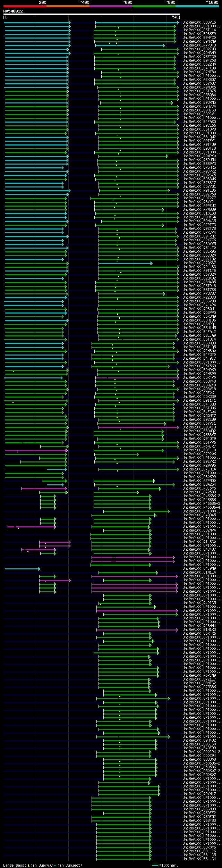
Task: Click the orange ~40% identity legend segment
Action: (x=68, y=6)
